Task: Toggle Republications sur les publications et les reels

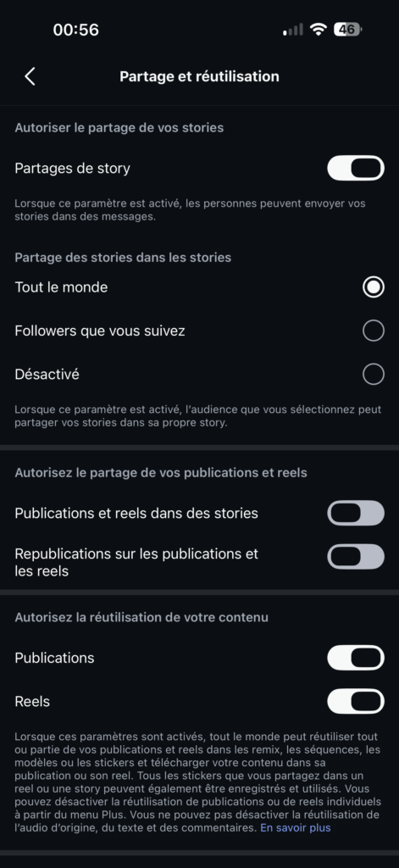Action: [355, 557]
